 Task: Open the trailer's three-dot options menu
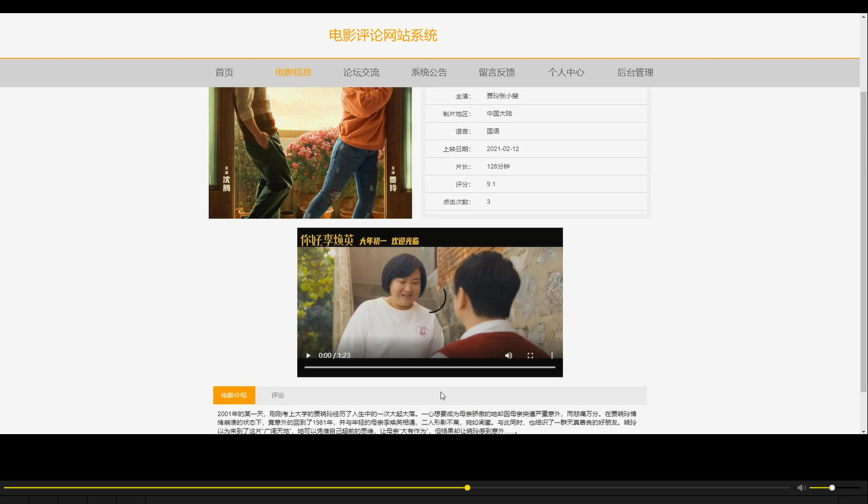pos(551,355)
